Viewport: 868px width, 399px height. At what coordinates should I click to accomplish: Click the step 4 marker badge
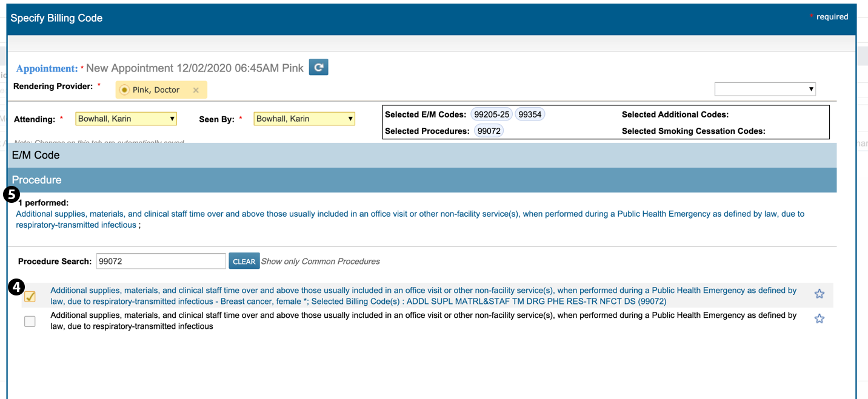tap(17, 287)
